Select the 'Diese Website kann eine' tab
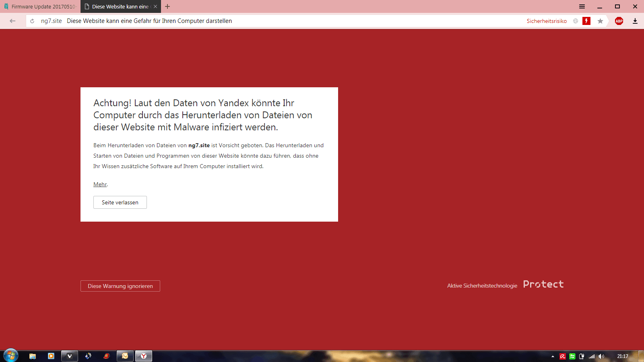The width and height of the screenshot is (644, 362). coord(120,6)
